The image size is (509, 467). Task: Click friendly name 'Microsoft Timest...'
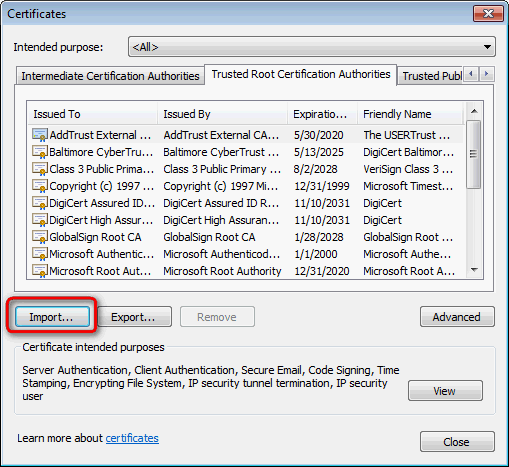pyautogui.click(x=408, y=186)
